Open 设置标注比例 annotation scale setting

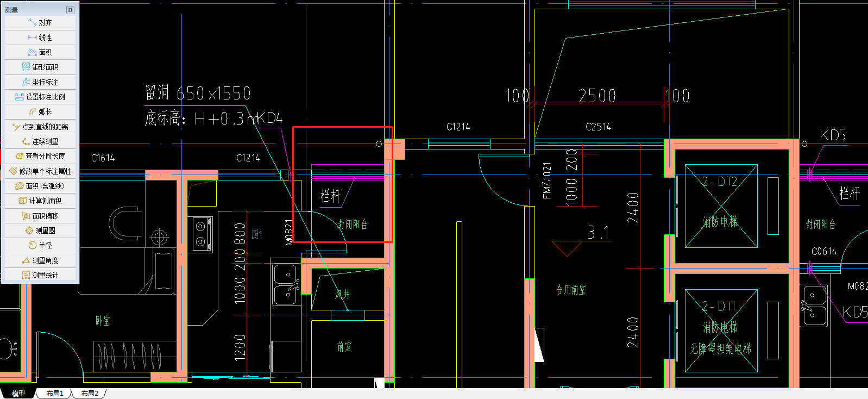click(40, 97)
